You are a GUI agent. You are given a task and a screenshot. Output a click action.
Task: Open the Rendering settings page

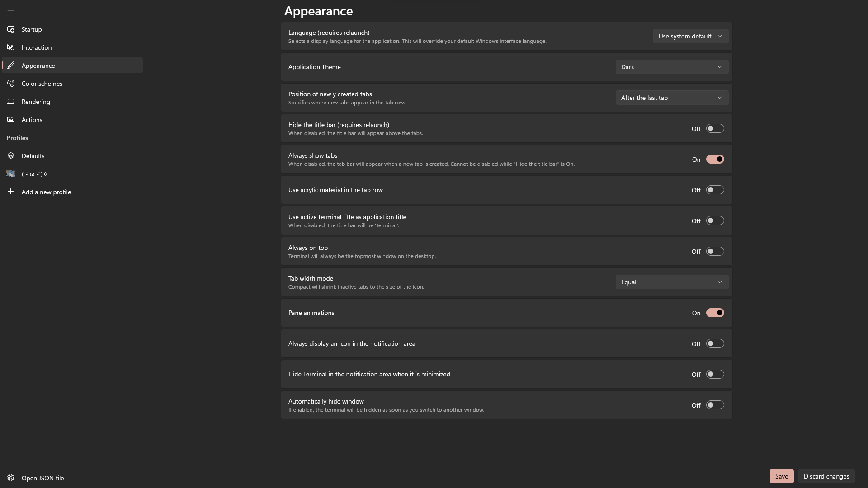tap(35, 101)
